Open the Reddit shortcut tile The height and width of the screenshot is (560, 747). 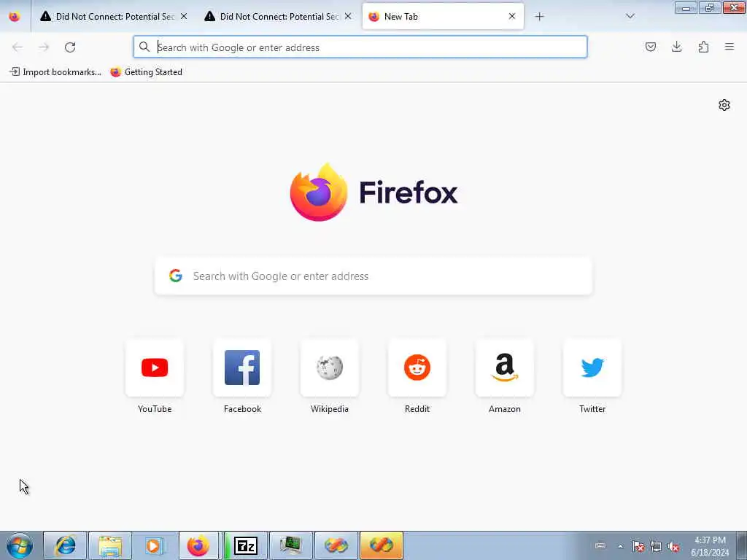(x=417, y=367)
